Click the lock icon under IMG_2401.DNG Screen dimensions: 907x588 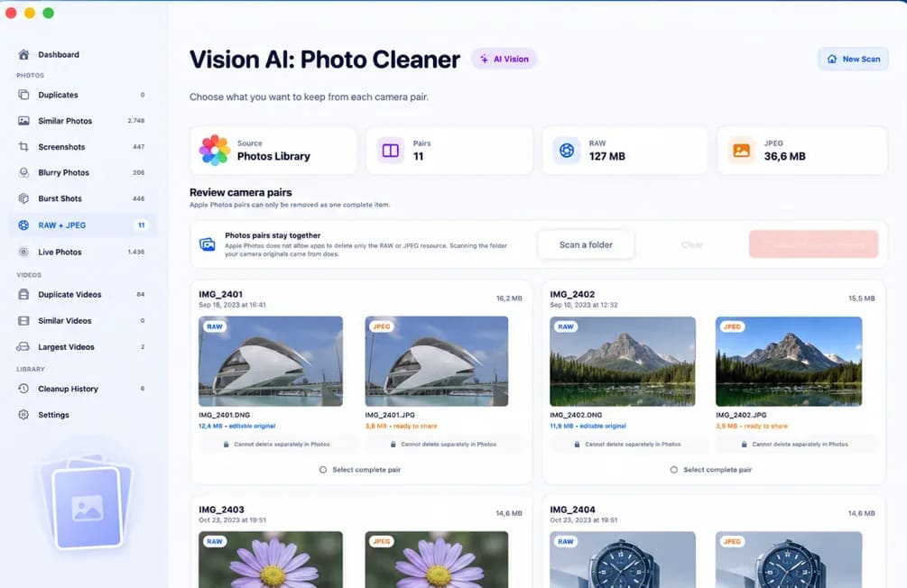point(227,444)
